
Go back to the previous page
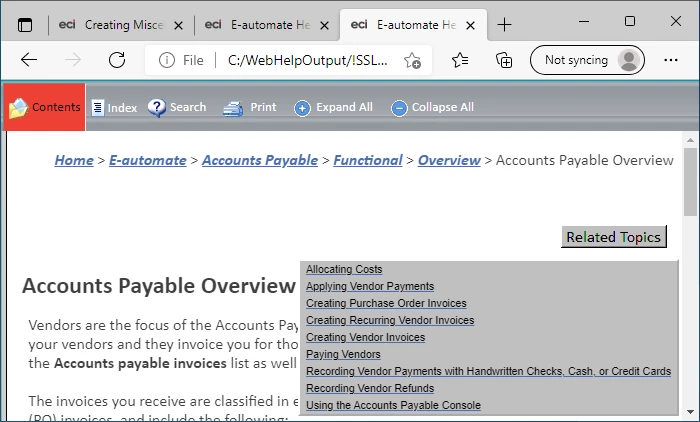click(x=29, y=60)
